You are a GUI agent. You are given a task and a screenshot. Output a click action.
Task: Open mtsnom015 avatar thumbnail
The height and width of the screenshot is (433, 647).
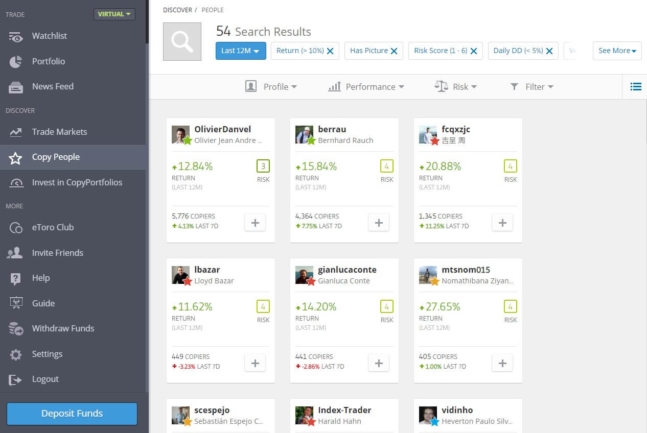pyautogui.click(x=428, y=275)
